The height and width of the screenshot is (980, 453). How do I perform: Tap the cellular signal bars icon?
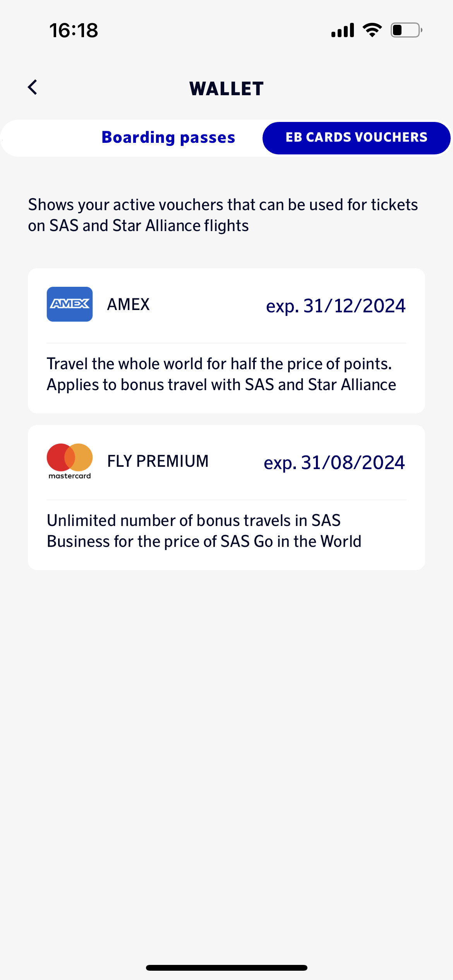point(343,30)
